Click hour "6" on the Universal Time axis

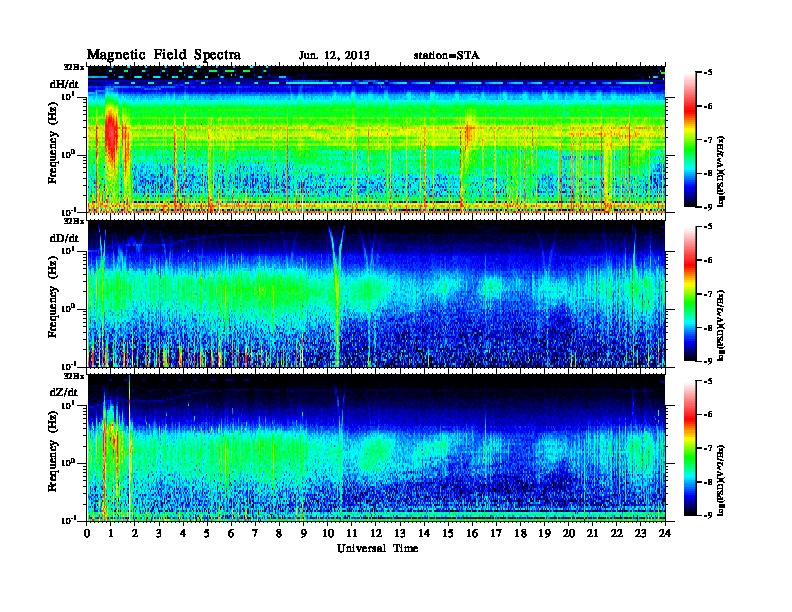231,533
